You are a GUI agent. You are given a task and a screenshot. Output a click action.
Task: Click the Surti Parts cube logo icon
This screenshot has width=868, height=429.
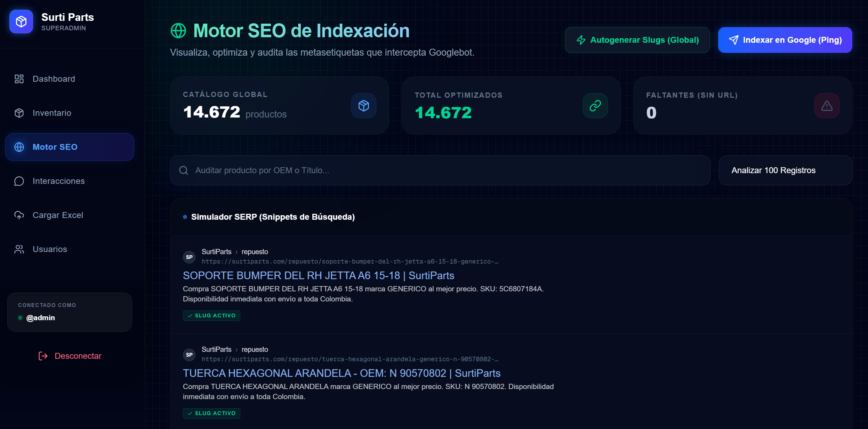21,22
